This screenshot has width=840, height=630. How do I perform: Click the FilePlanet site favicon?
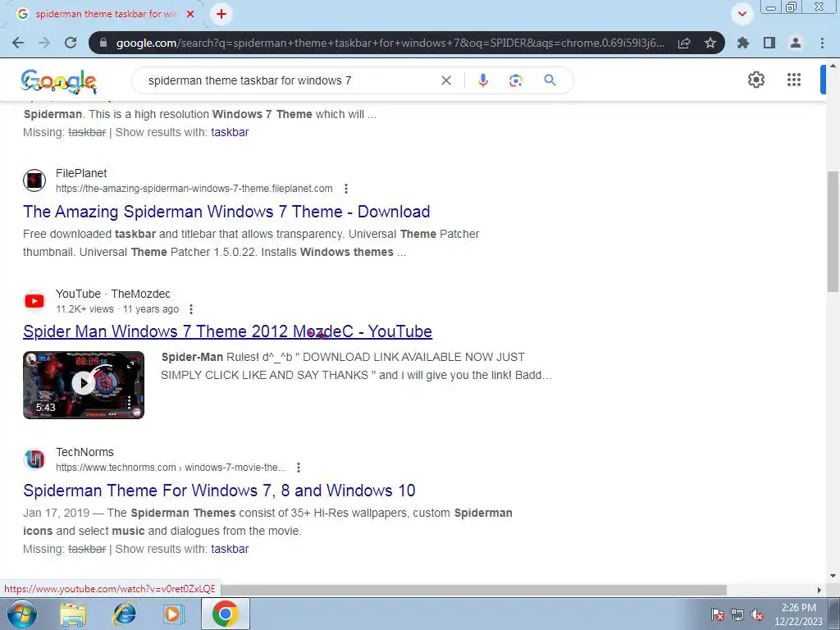click(x=34, y=180)
